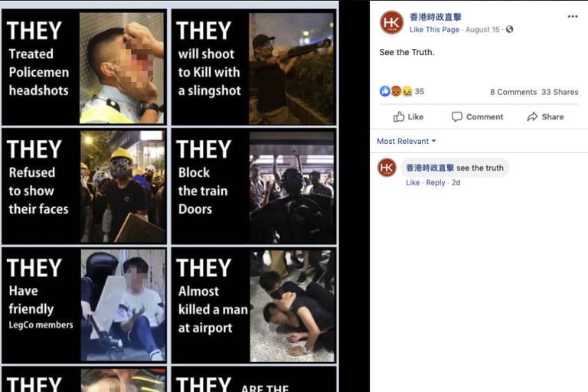Click the thumbs-up Like icon

399,116
